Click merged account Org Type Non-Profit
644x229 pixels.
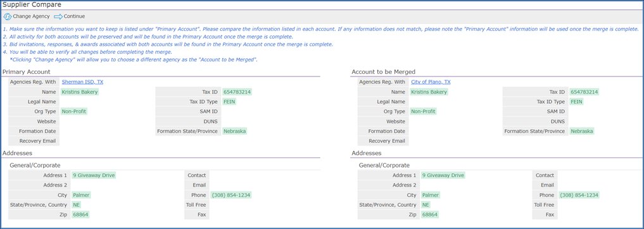423,111
